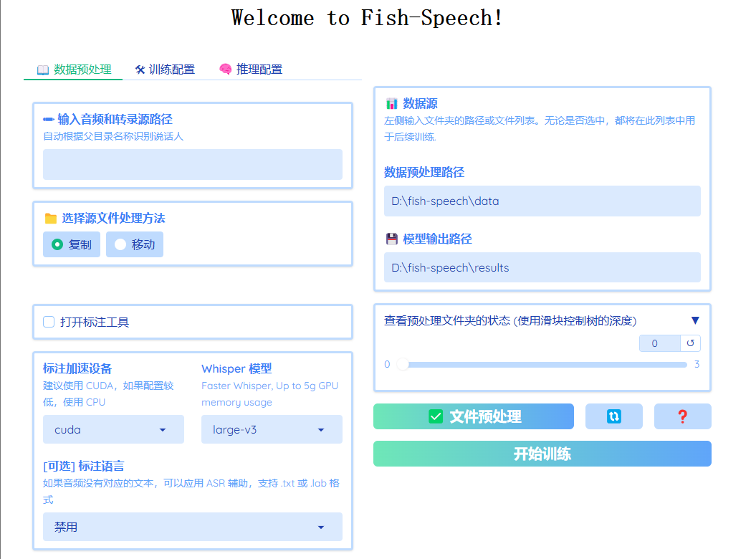Image resolution: width=756 pixels, height=559 pixels.
Task: Click the folder icon beside 选择源文件处理方法
Action: [50, 219]
